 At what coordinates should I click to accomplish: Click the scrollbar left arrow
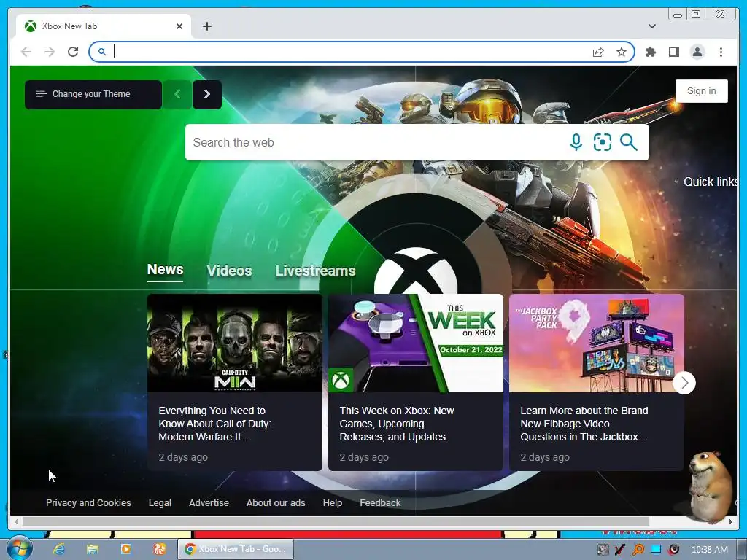point(16,521)
